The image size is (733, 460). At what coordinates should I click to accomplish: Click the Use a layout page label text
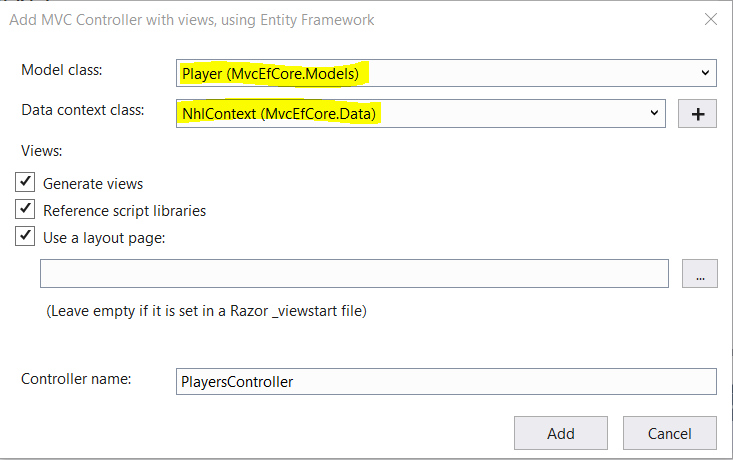coord(104,238)
